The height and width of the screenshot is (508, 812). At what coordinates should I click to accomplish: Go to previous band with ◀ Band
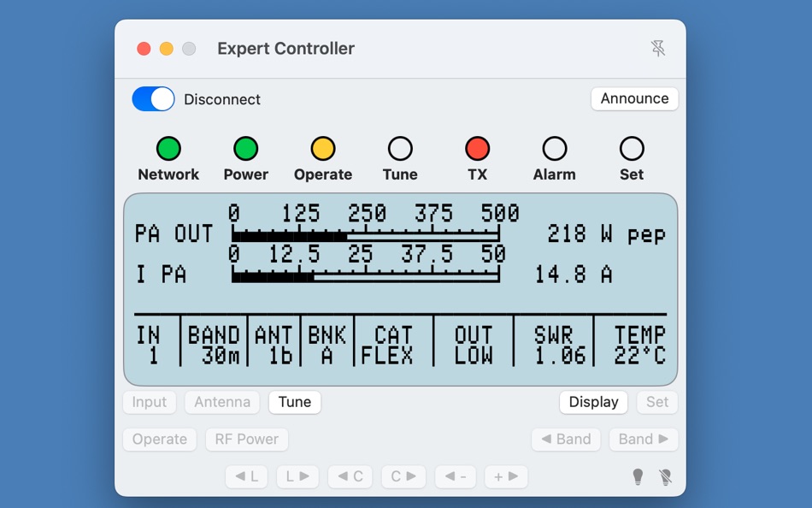[566, 439]
